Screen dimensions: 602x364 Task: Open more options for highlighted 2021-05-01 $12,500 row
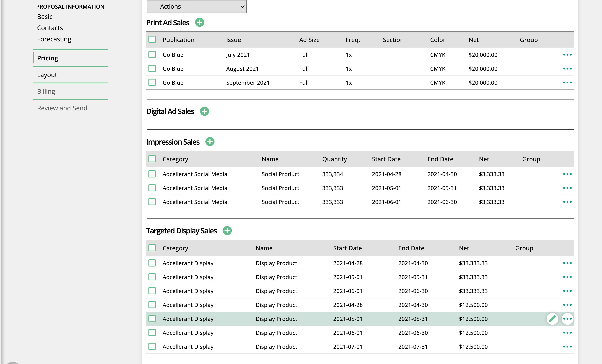click(x=567, y=319)
